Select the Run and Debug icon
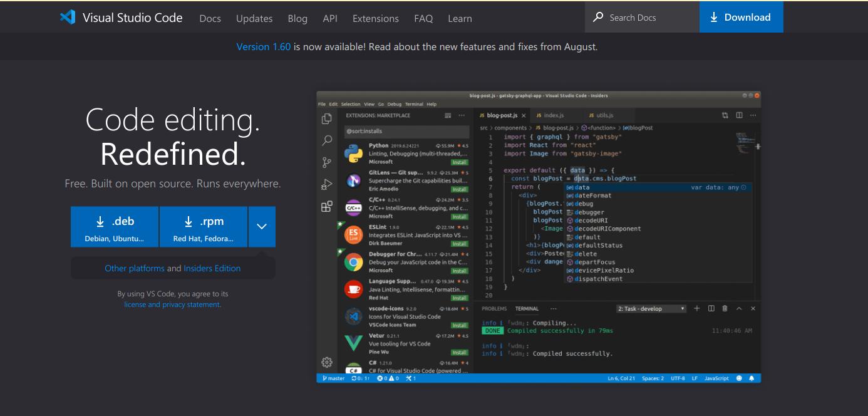Viewport: 868px width, 416px height. pyautogui.click(x=326, y=185)
